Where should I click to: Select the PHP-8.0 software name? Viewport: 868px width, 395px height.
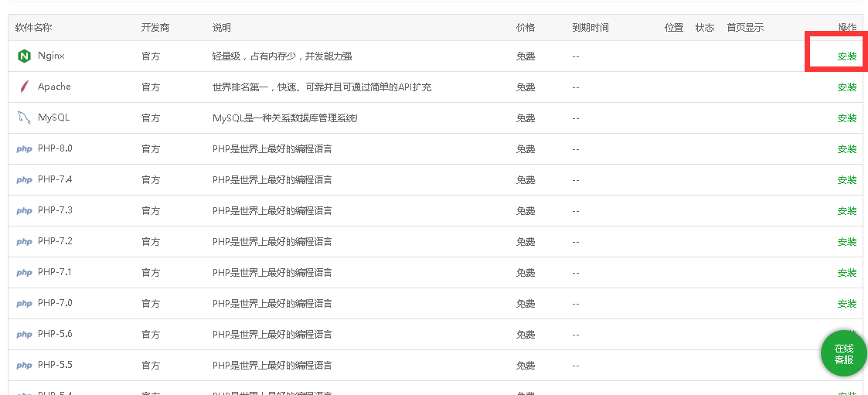[x=55, y=148]
